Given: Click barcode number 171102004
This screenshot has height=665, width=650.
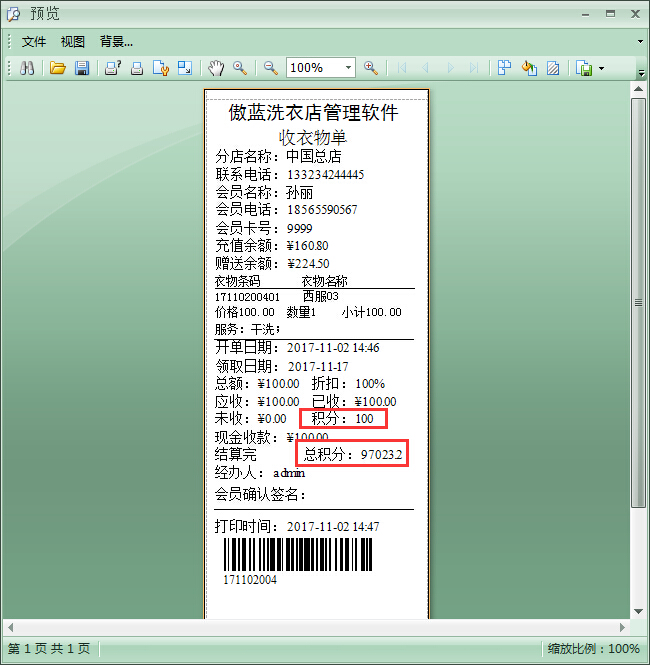Looking at the screenshot, I should [250, 580].
